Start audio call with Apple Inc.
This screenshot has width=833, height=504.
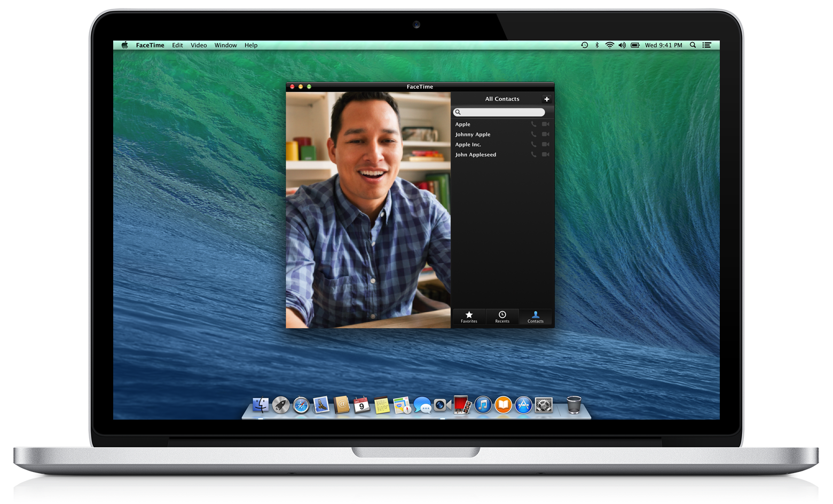533,145
